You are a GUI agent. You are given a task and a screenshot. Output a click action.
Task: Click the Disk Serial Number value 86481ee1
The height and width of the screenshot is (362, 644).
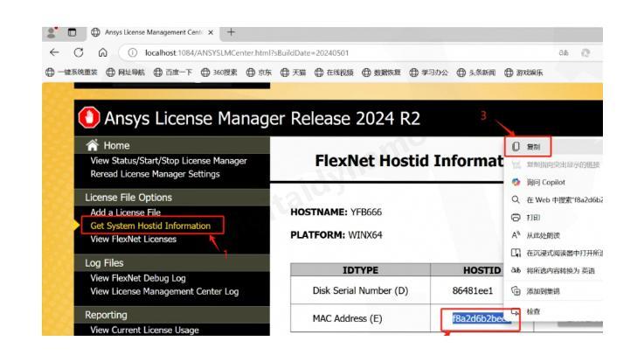click(x=473, y=290)
